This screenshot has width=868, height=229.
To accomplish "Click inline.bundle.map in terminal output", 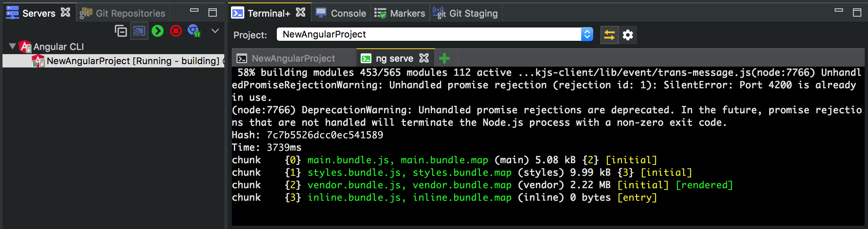I will point(462,197).
